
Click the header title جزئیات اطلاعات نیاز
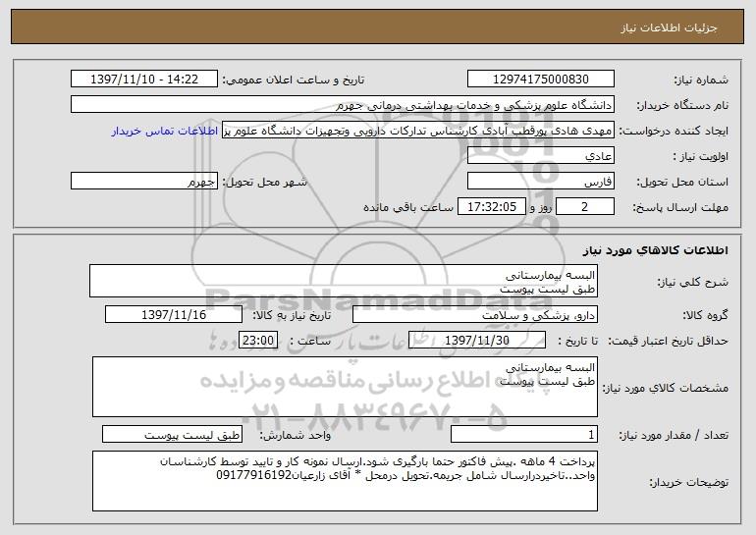tap(669, 27)
